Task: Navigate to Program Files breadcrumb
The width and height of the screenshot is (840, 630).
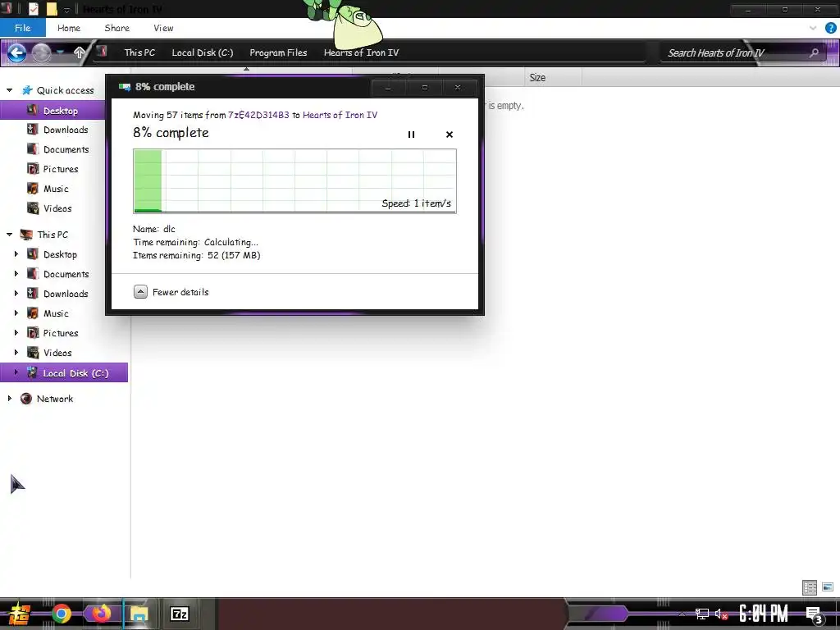Action: point(278,52)
